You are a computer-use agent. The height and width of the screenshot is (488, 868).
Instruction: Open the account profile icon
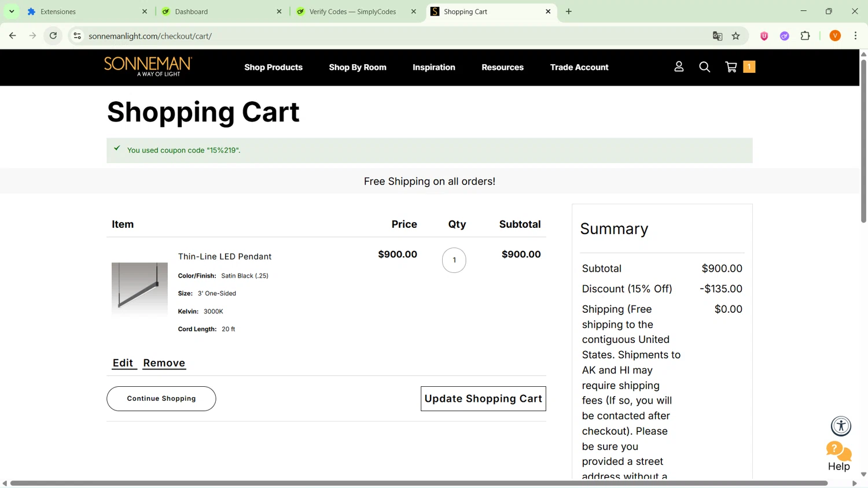[x=679, y=67]
